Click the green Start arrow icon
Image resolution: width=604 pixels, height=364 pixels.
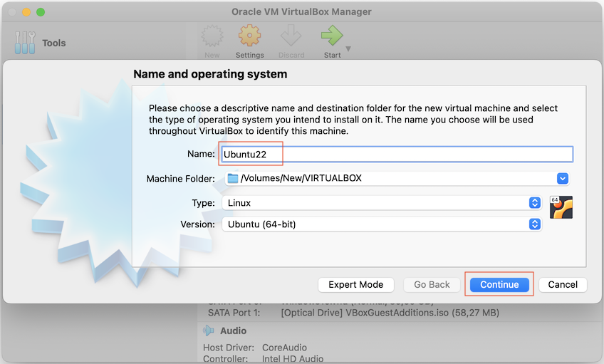pos(332,36)
